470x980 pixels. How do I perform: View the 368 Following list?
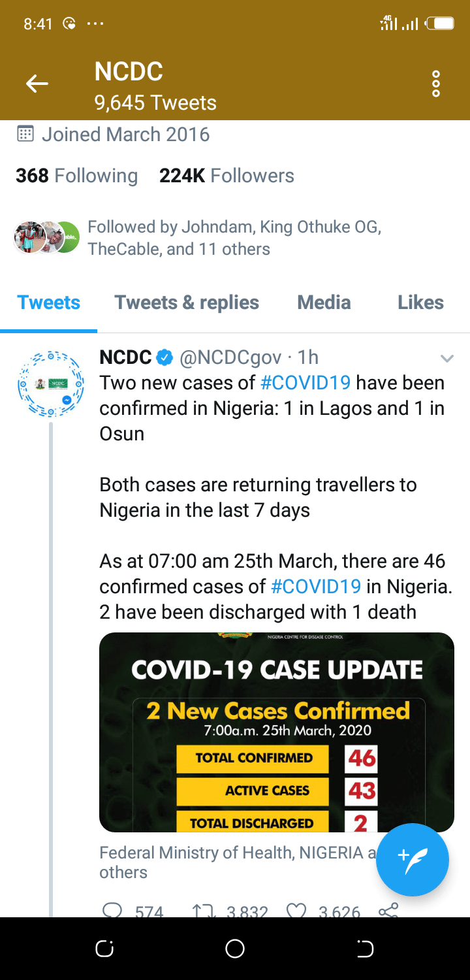coord(77,176)
